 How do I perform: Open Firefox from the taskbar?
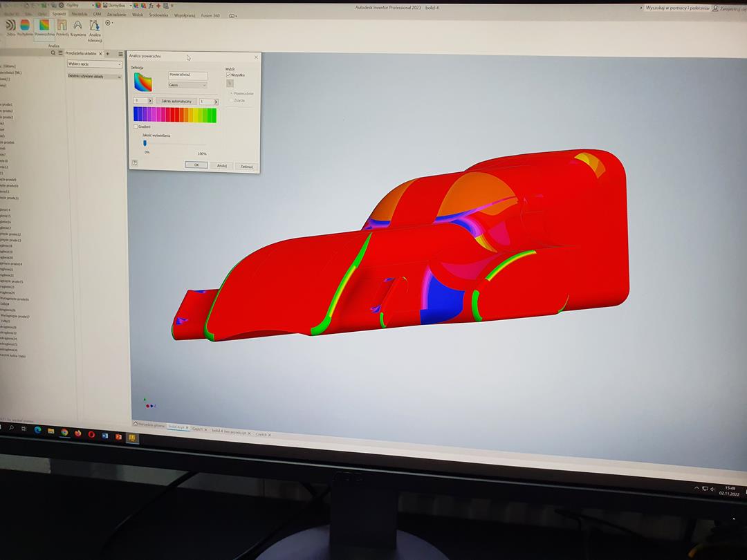pos(77,433)
